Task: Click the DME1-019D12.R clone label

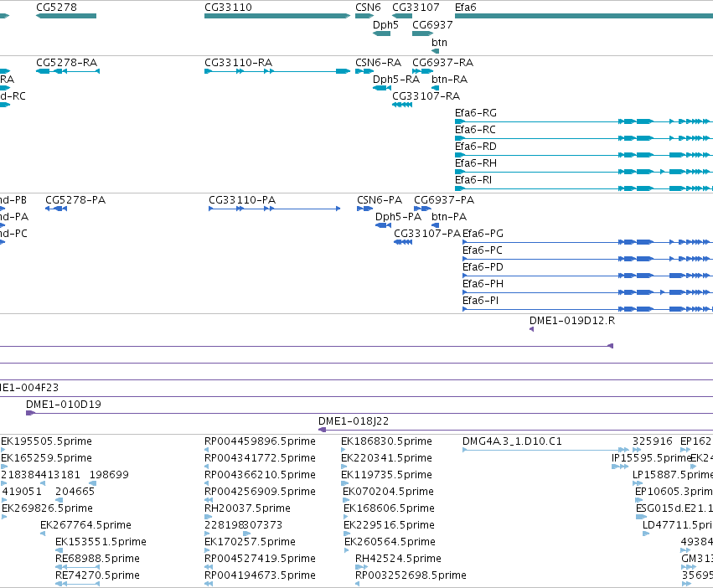Action: tap(572, 321)
